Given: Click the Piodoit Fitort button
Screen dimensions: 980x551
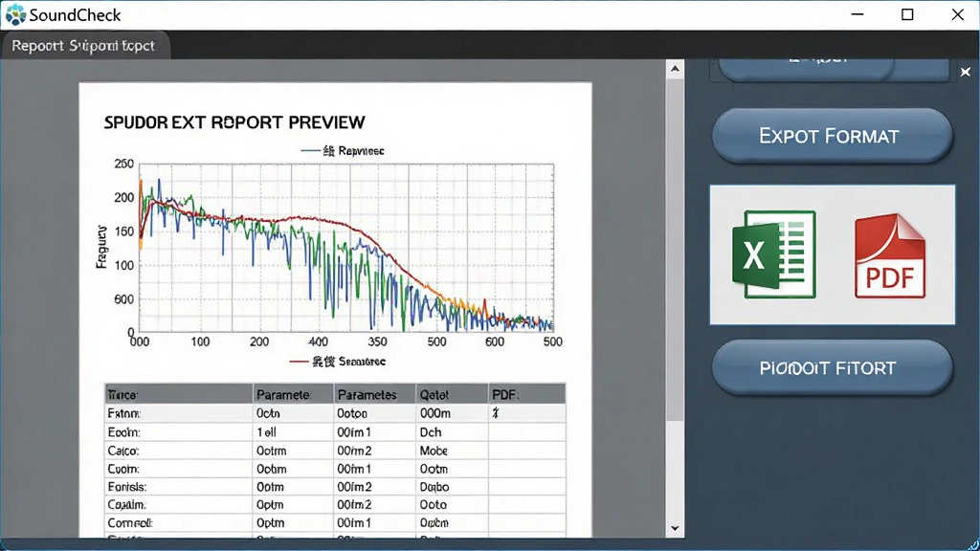Looking at the screenshot, I should pyautogui.click(x=832, y=367).
